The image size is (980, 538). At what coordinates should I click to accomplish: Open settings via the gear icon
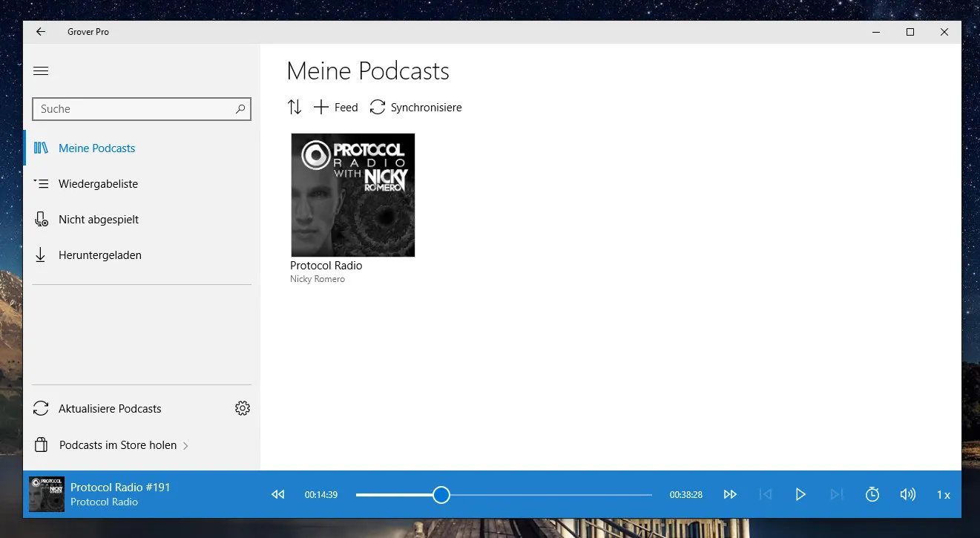point(243,408)
